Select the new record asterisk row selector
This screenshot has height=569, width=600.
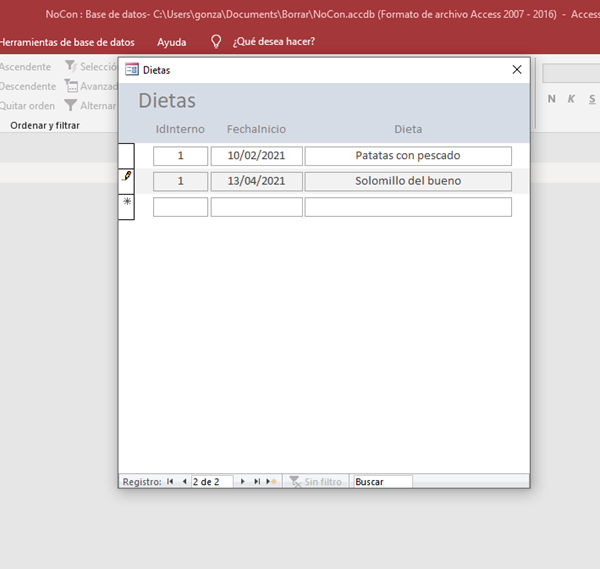pyautogui.click(x=126, y=206)
